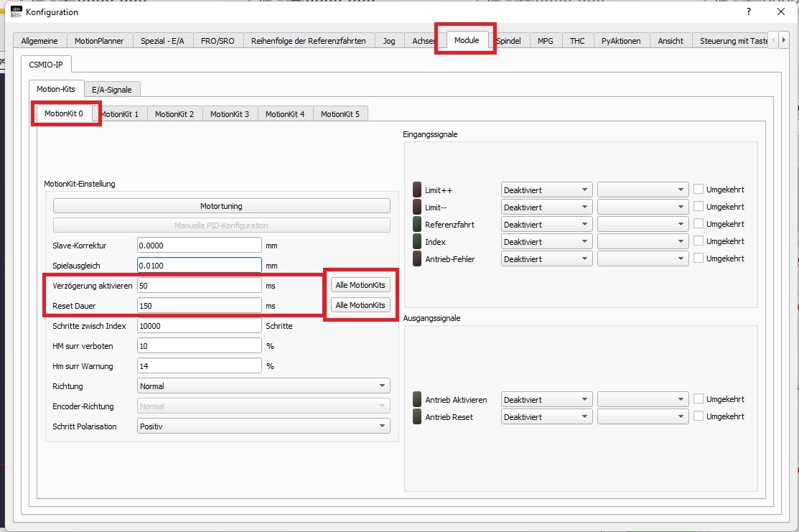Click Alle MotionKits next to Reset Dauer

pos(360,305)
